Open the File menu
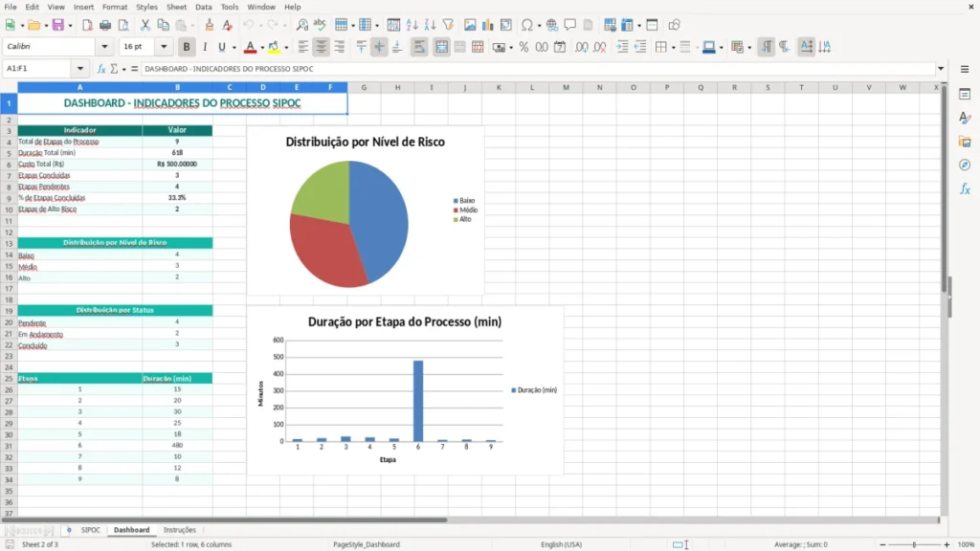 click(x=11, y=7)
